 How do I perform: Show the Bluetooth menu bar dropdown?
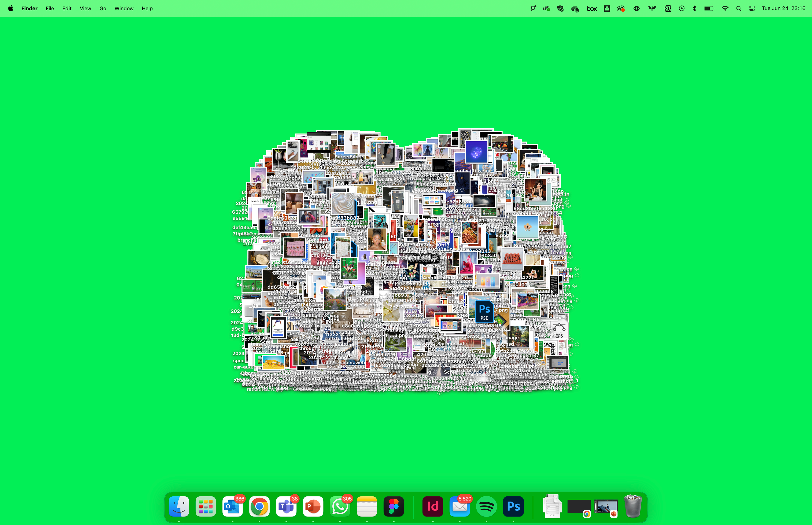[694, 8]
